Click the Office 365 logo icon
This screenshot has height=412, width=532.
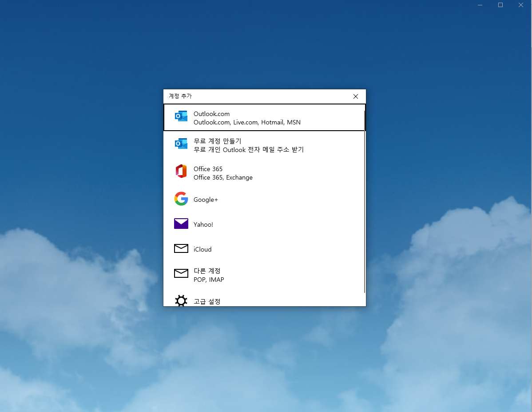(181, 171)
